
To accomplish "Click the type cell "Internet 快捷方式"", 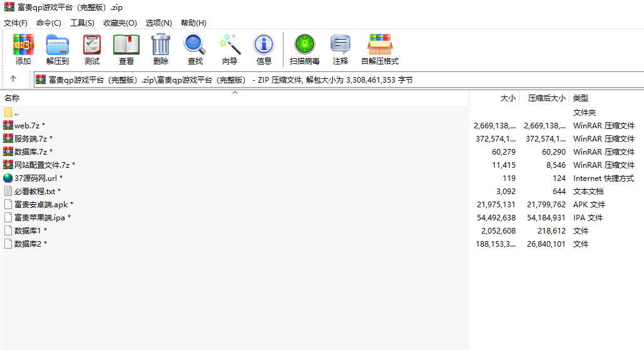I will click(603, 178).
